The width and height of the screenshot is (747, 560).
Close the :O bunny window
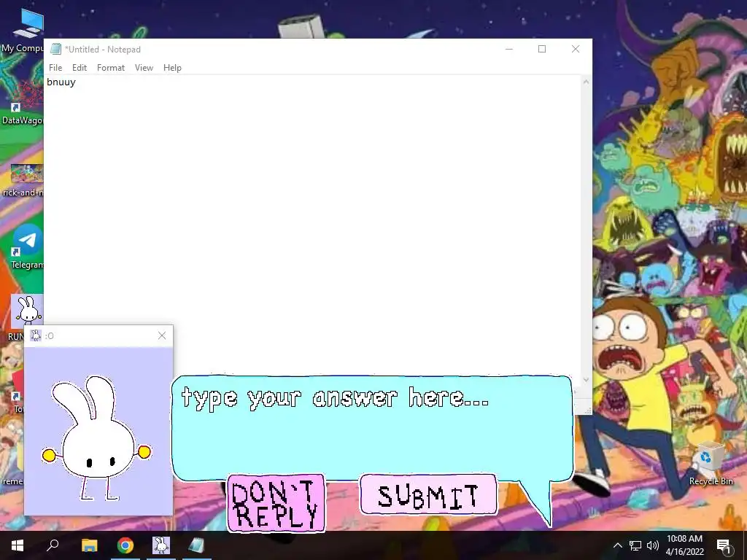tap(162, 335)
